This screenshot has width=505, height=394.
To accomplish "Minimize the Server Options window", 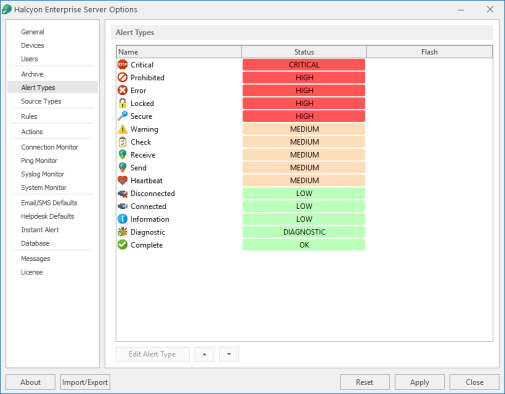I will pyautogui.click(x=461, y=10).
